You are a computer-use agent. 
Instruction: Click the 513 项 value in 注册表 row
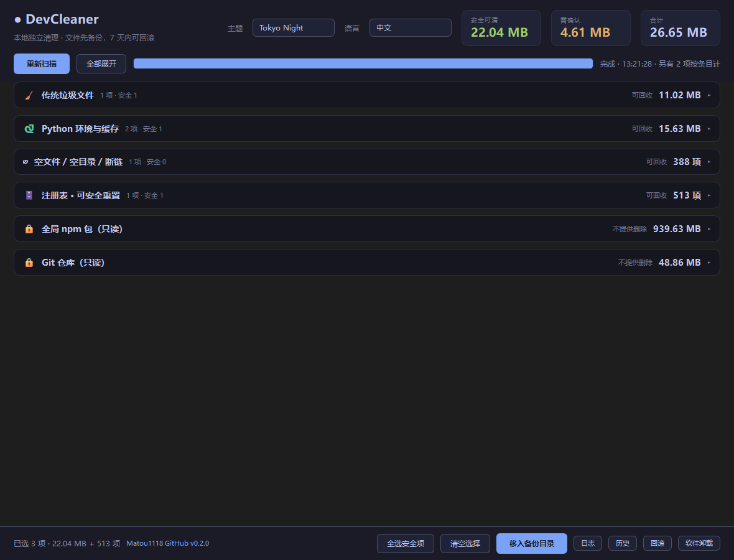click(687, 195)
